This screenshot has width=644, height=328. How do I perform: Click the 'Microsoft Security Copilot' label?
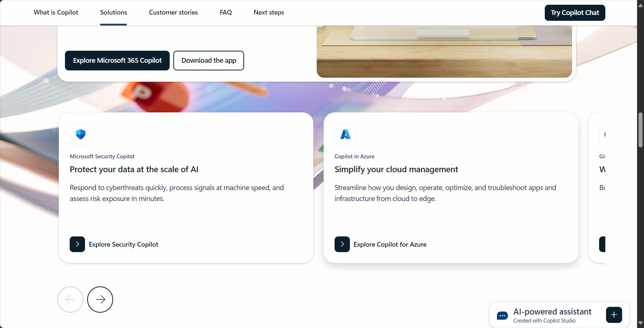point(102,156)
